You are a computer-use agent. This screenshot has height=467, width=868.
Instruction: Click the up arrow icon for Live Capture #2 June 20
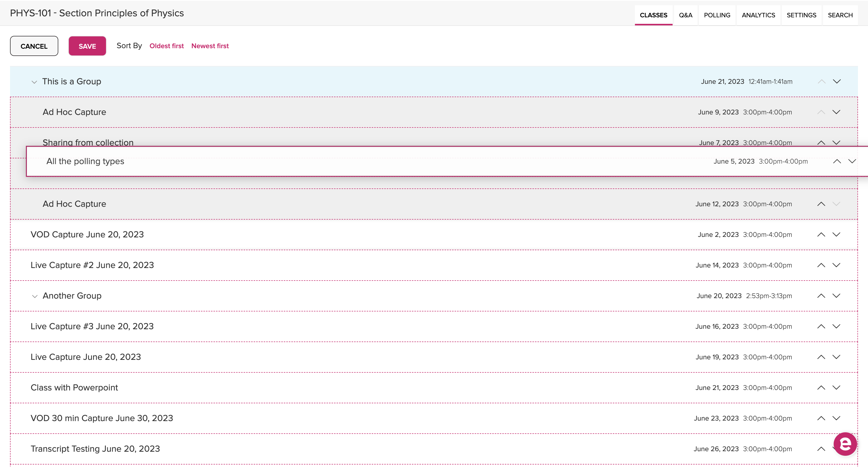[821, 265]
